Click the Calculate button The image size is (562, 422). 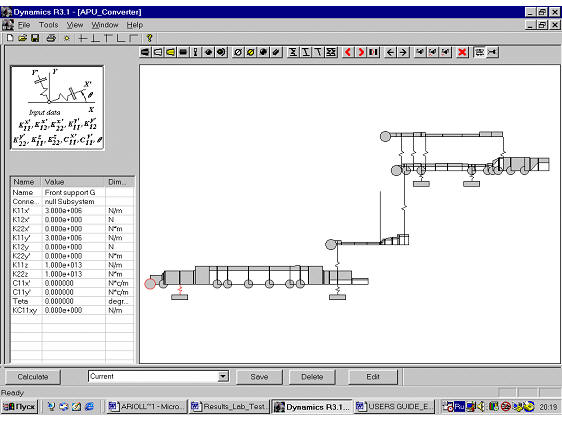(33, 377)
